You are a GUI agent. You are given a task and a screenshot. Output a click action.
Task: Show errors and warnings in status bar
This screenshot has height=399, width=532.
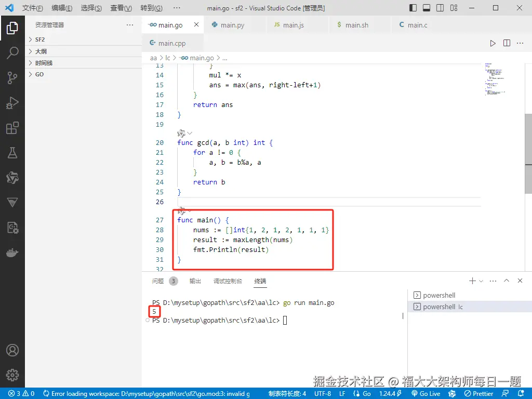pos(21,394)
